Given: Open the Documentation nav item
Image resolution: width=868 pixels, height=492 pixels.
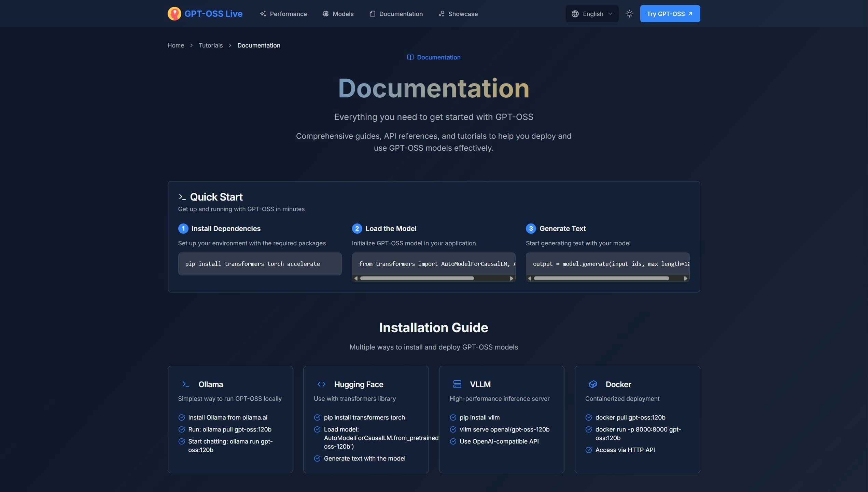Looking at the screenshot, I should coord(396,14).
